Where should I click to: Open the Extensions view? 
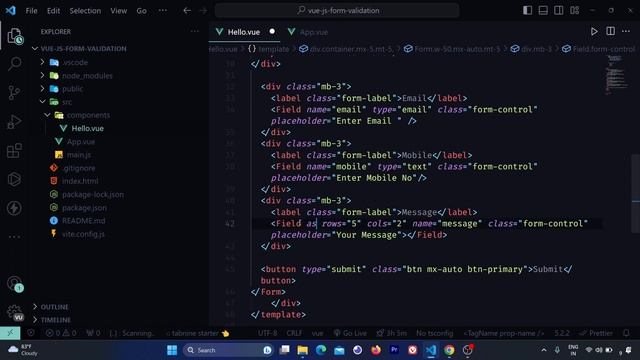14,151
